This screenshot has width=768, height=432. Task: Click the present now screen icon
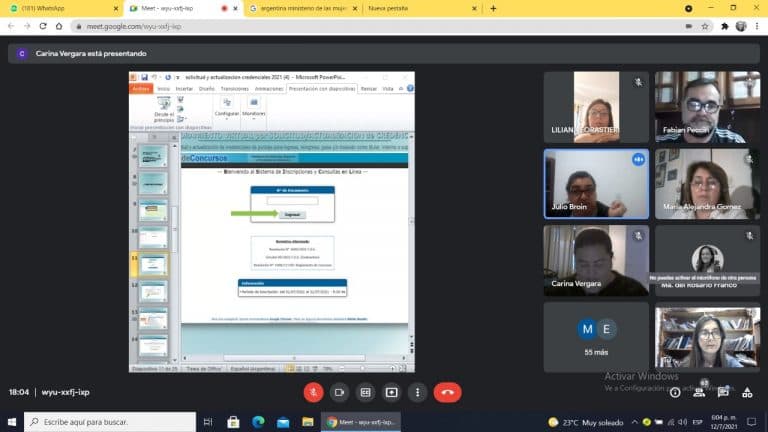pos(391,392)
